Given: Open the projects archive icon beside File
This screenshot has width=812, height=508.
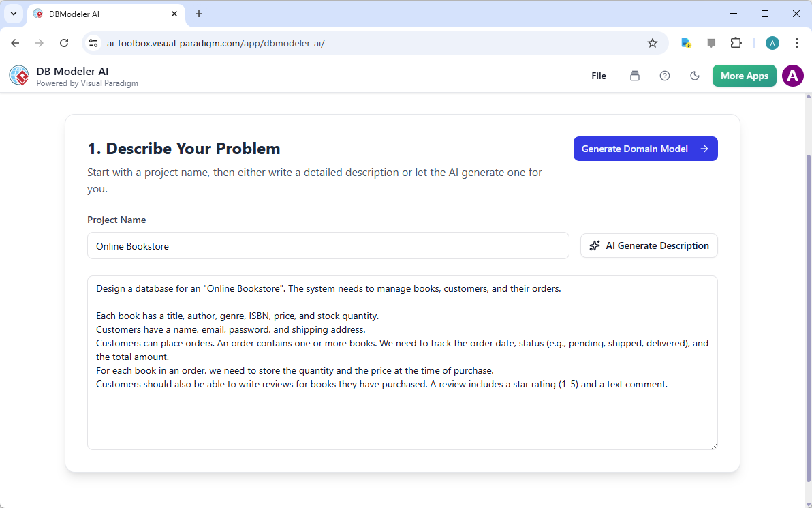Looking at the screenshot, I should [x=635, y=76].
